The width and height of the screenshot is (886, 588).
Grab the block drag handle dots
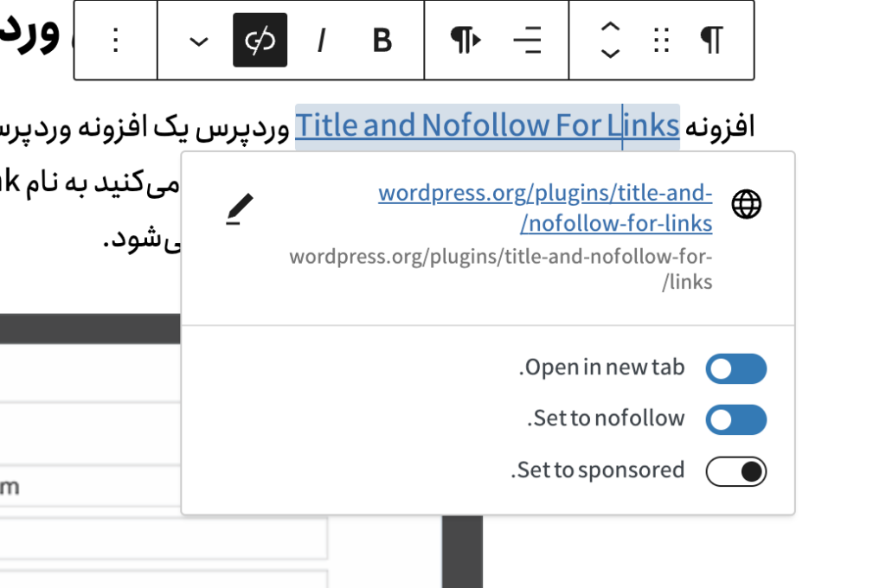[x=661, y=40]
